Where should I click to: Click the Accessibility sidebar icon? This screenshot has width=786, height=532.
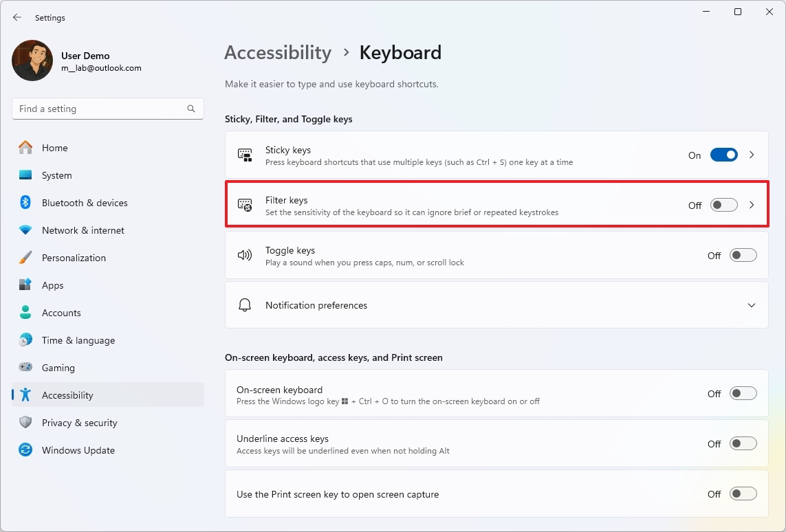(25, 395)
